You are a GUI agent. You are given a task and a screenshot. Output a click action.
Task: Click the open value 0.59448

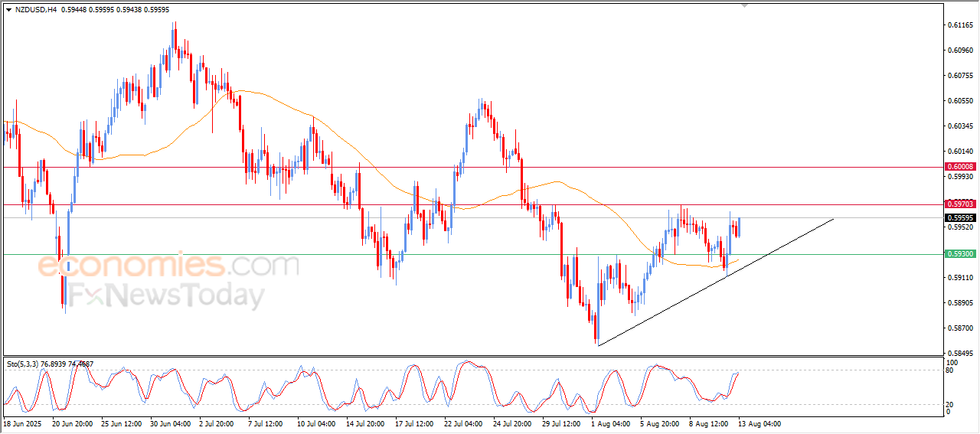[74, 10]
